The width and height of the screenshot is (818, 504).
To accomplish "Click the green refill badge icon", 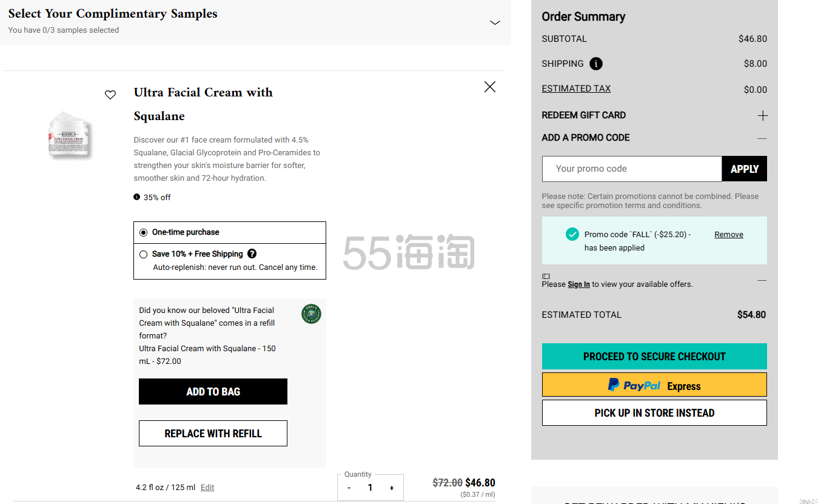I will coord(311,314).
